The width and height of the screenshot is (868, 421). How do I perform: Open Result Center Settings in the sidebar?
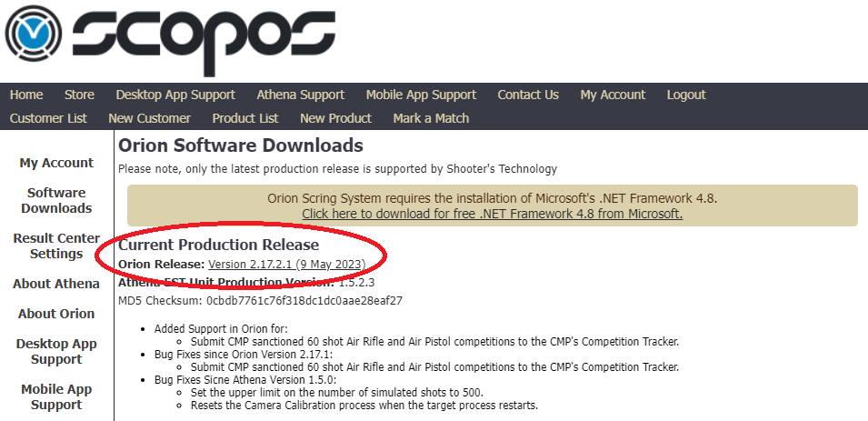tap(56, 246)
